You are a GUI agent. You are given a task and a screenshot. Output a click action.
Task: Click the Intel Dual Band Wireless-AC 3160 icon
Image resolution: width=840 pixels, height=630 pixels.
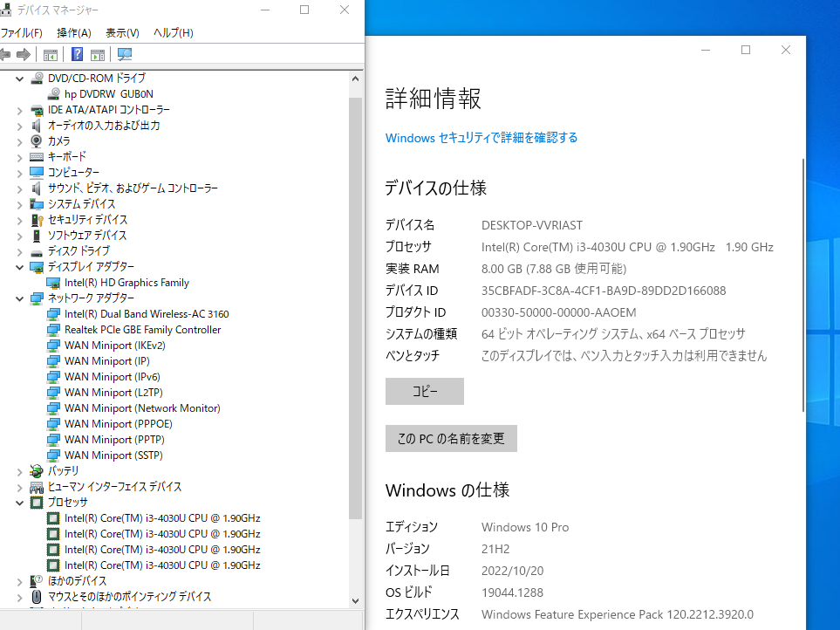(53, 314)
